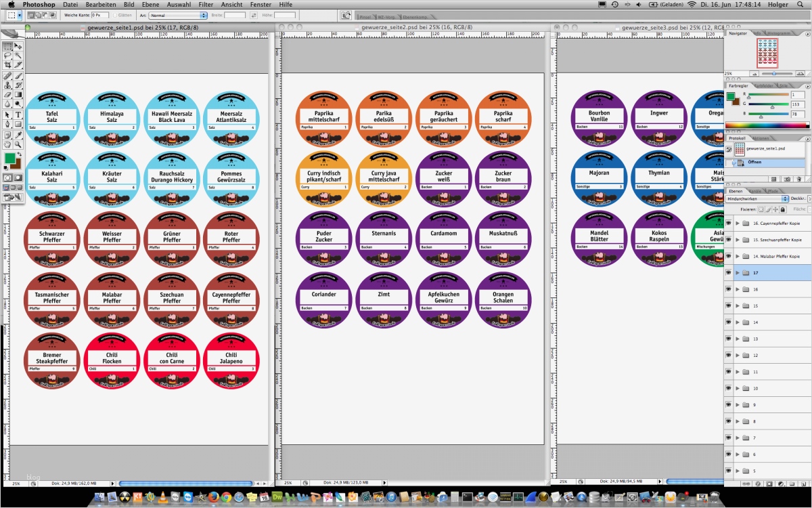This screenshot has width=812, height=508.
Task: Select the Pen tool
Action: [x=7, y=124]
